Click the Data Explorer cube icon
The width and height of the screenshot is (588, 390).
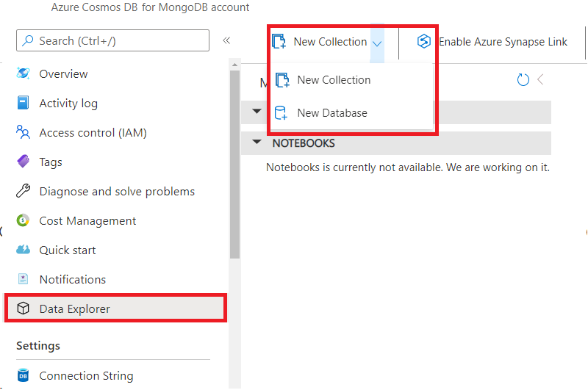(24, 309)
